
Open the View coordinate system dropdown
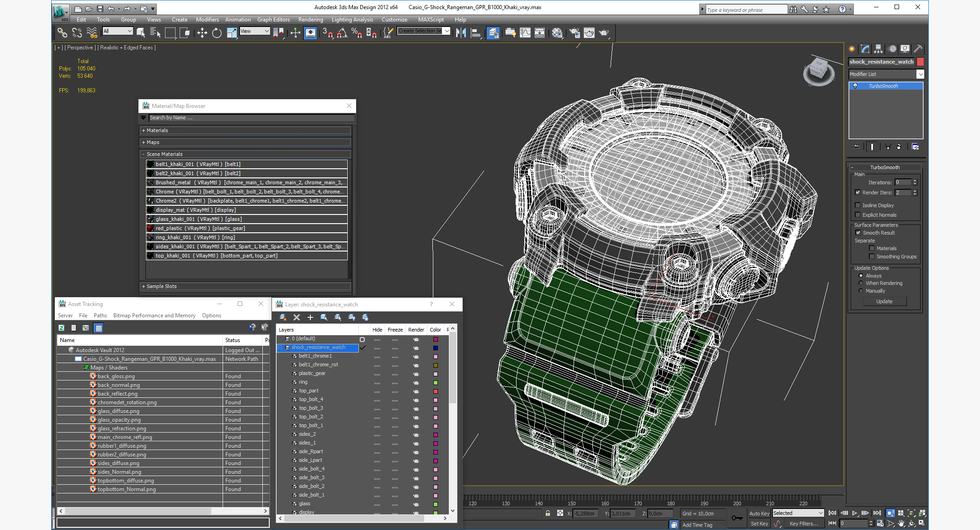pos(255,31)
